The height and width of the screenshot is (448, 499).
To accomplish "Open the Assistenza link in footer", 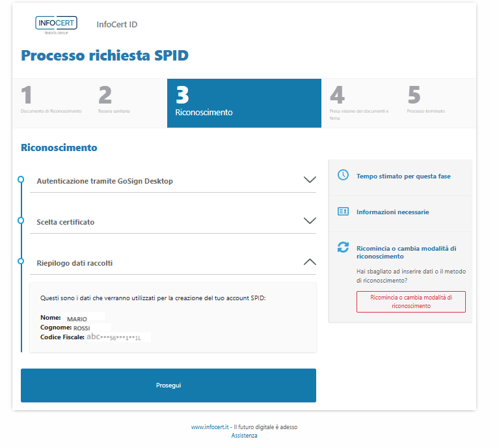I will (244, 436).
